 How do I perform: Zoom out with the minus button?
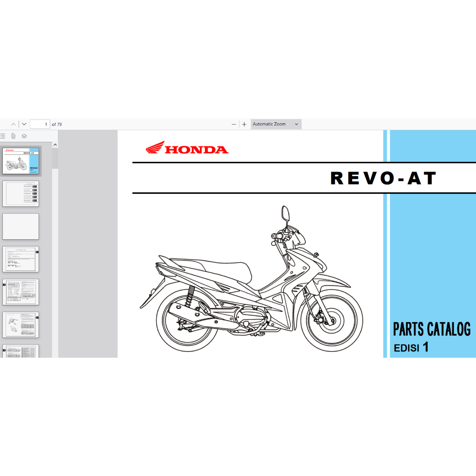click(234, 124)
